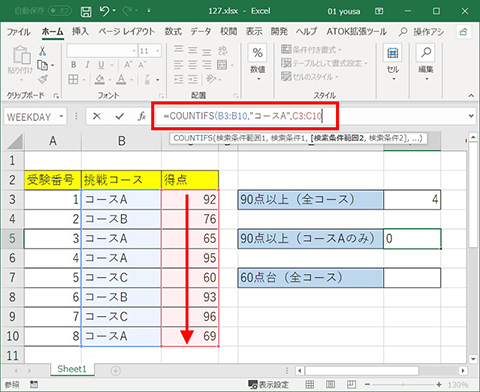Image resolution: width=480 pixels, height=392 pixels.
Task: Click the 操作アシ search box
Action: click(x=422, y=32)
